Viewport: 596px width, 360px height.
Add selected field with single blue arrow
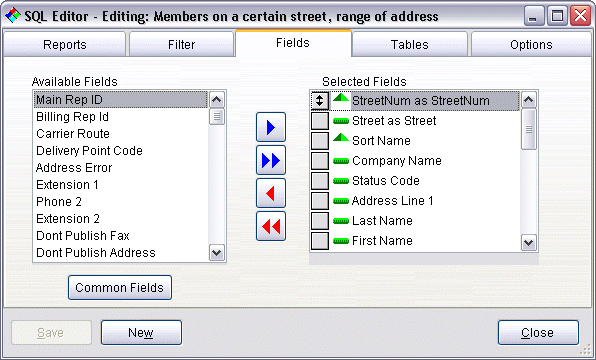pyautogui.click(x=271, y=127)
